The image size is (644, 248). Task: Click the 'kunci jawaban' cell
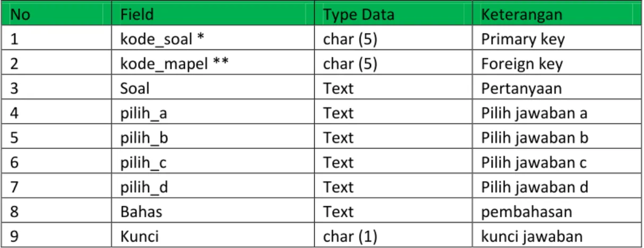556,236
